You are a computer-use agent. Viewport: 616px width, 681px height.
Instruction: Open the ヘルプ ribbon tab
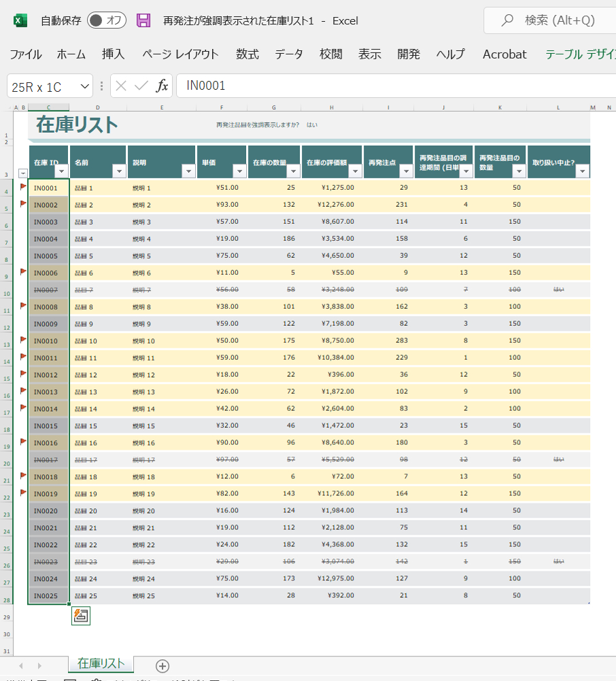point(451,54)
